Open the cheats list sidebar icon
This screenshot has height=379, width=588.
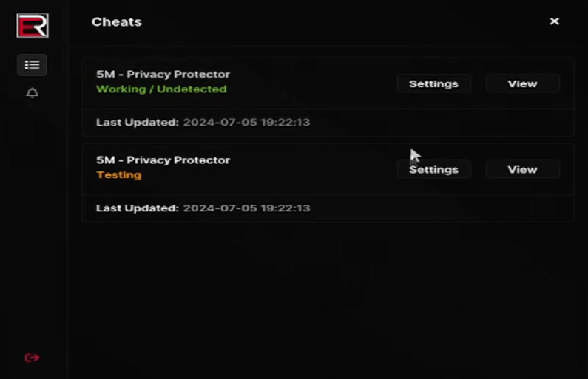[x=32, y=65]
